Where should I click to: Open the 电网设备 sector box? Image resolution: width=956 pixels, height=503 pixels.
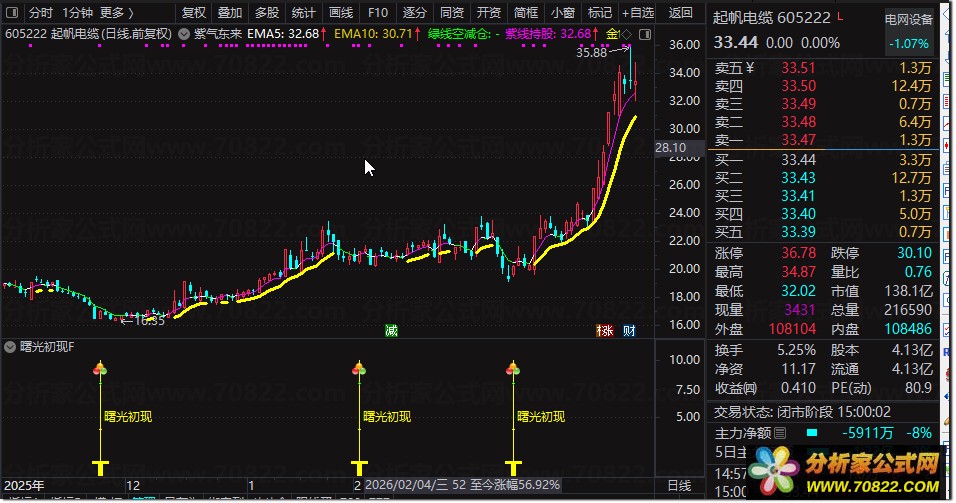[x=909, y=31]
